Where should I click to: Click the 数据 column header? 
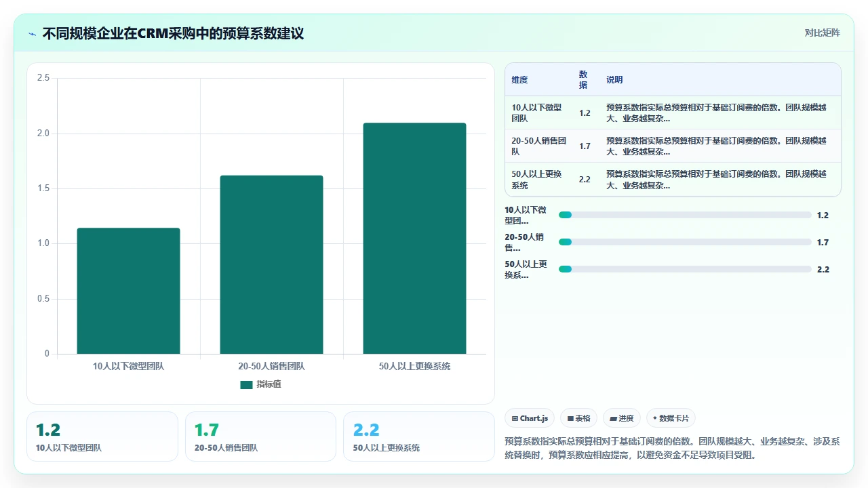coord(583,79)
